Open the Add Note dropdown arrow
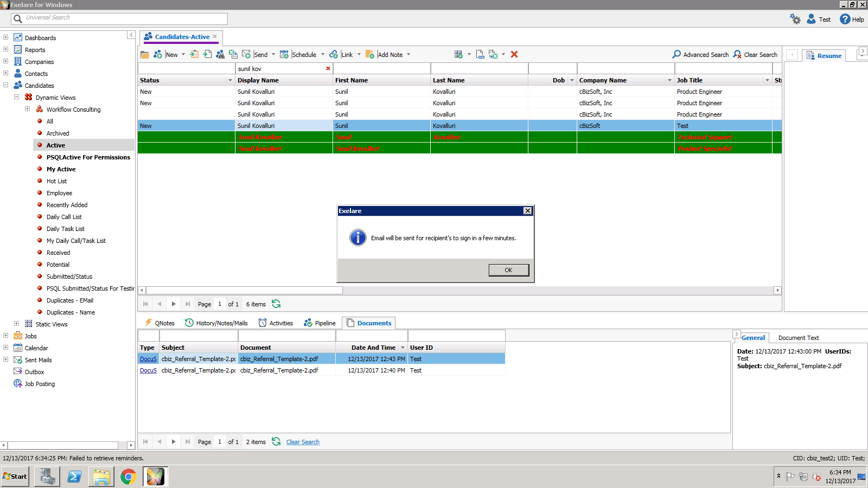The height and width of the screenshot is (488, 868). pos(409,54)
